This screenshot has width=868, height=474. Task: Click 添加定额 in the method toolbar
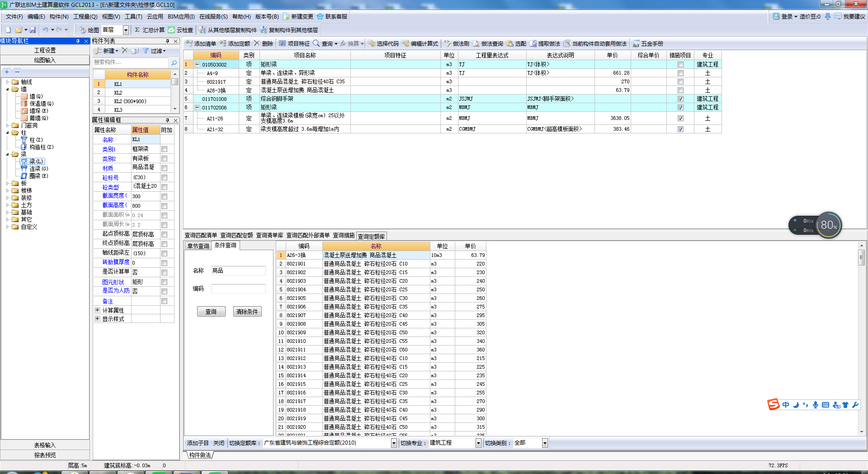235,43
